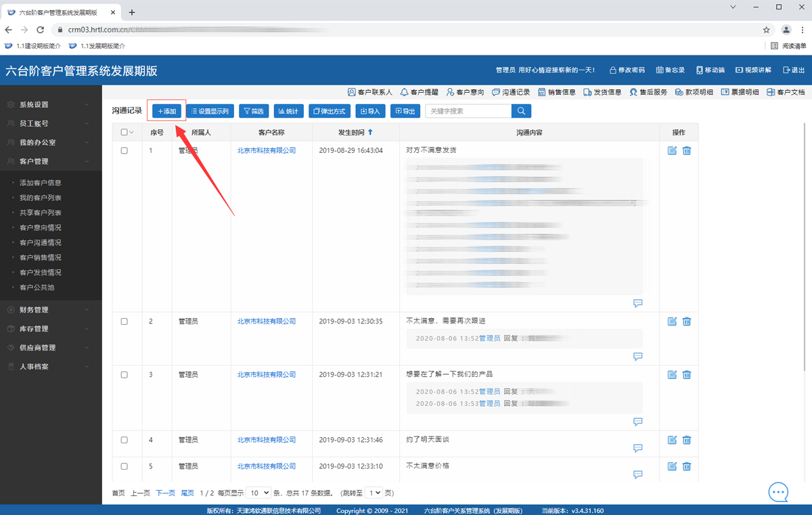Edit communication record row 4
Image resolution: width=812 pixels, height=515 pixels.
672,440
